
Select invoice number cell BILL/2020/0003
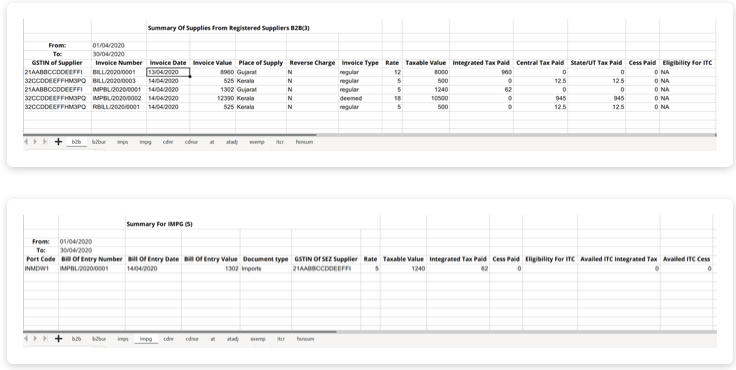[119, 81]
